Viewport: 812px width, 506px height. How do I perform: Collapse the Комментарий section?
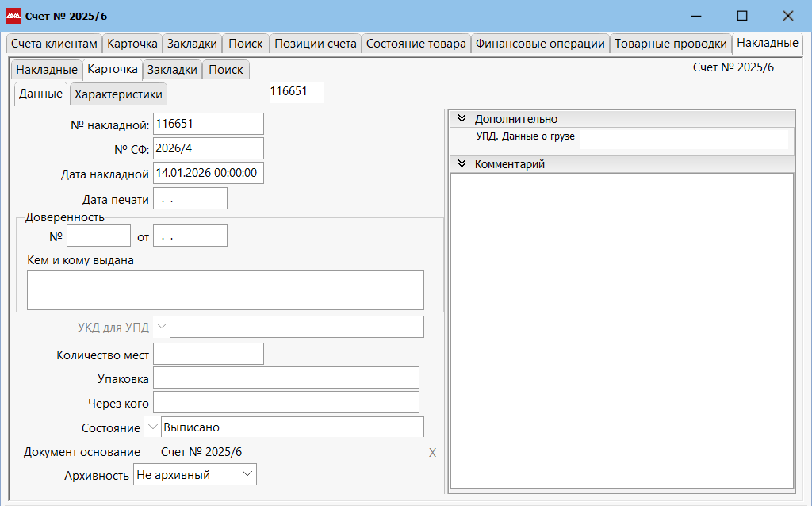(x=462, y=164)
